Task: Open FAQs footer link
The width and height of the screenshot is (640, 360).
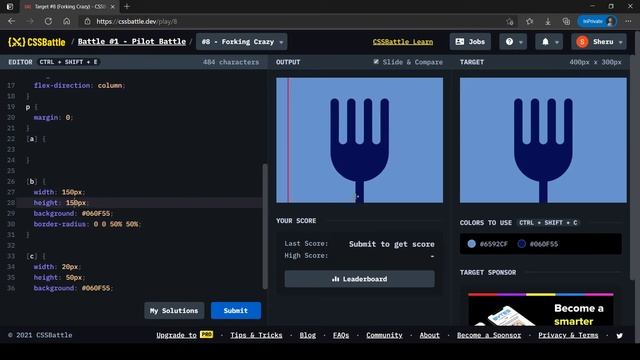Action: point(341,335)
